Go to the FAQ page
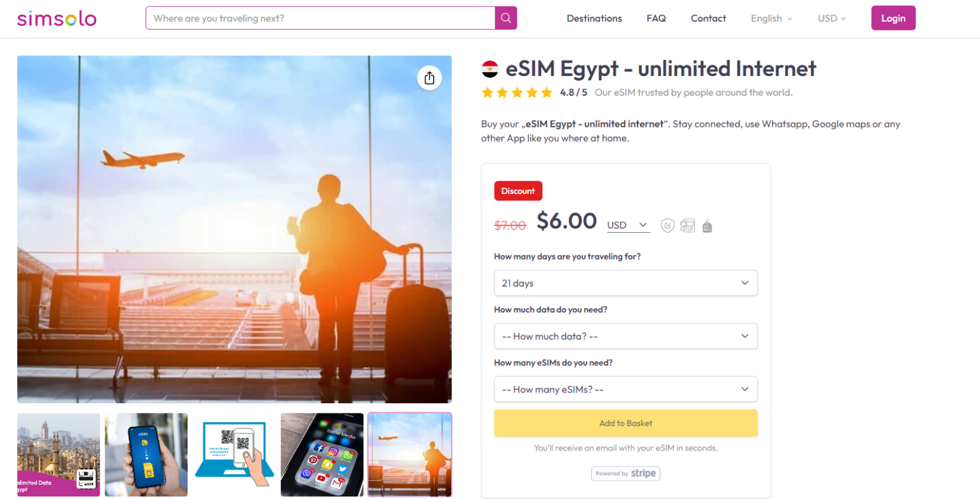This screenshot has width=980, height=499. click(656, 18)
